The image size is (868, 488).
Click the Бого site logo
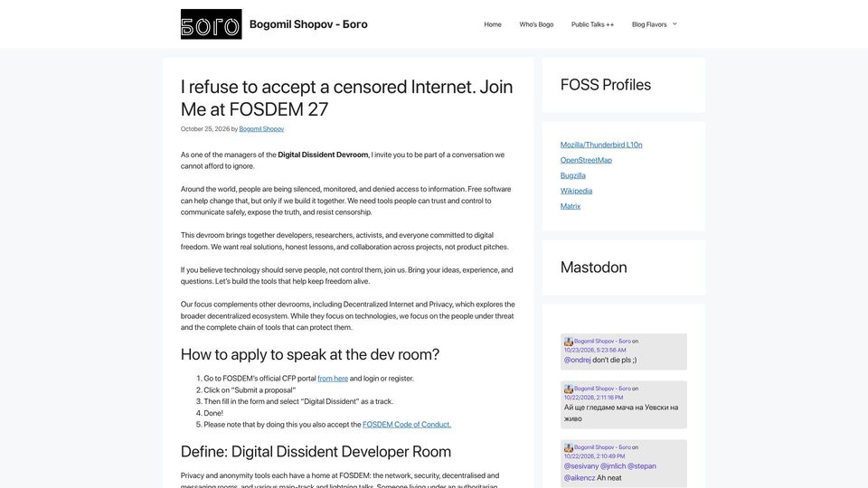[211, 23]
